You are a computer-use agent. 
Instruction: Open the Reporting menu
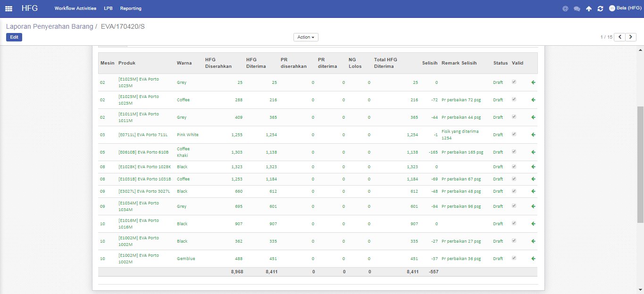(131, 8)
